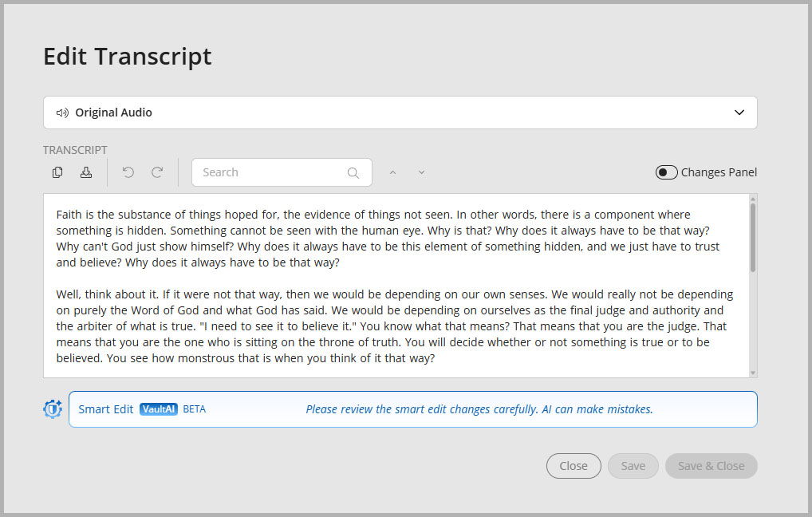Click the speaker icon next to Original Audio
The height and width of the screenshot is (517, 812).
[62, 112]
